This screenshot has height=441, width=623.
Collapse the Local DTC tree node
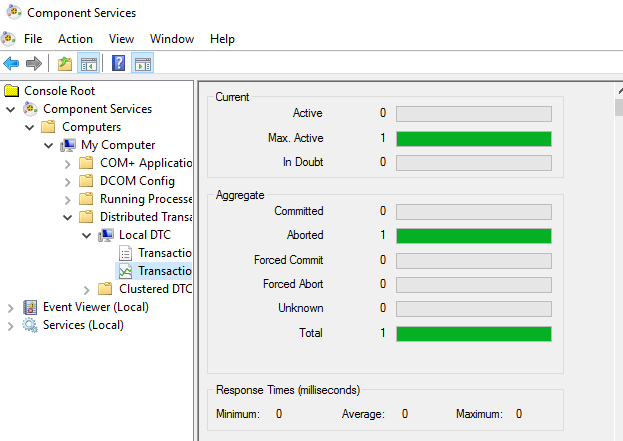(x=86, y=235)
